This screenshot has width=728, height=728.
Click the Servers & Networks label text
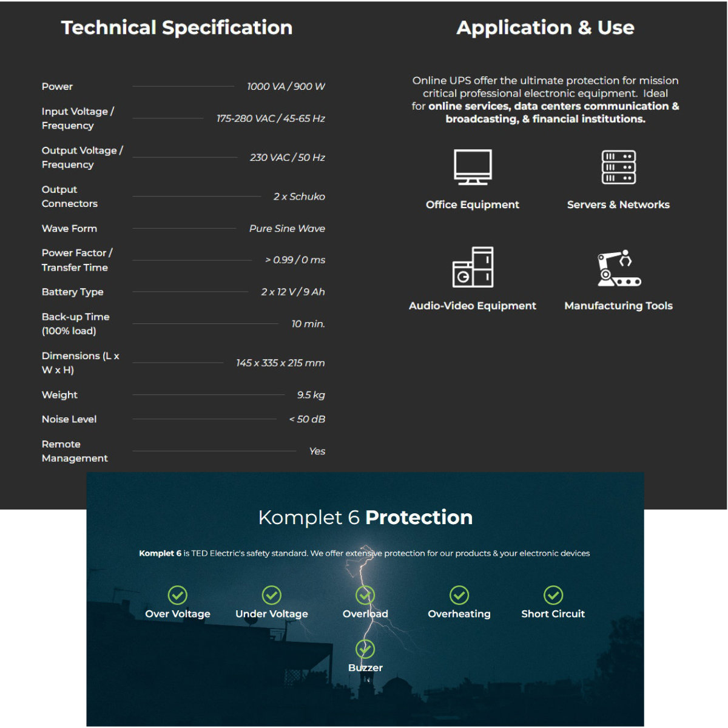(x=618, y=204)
